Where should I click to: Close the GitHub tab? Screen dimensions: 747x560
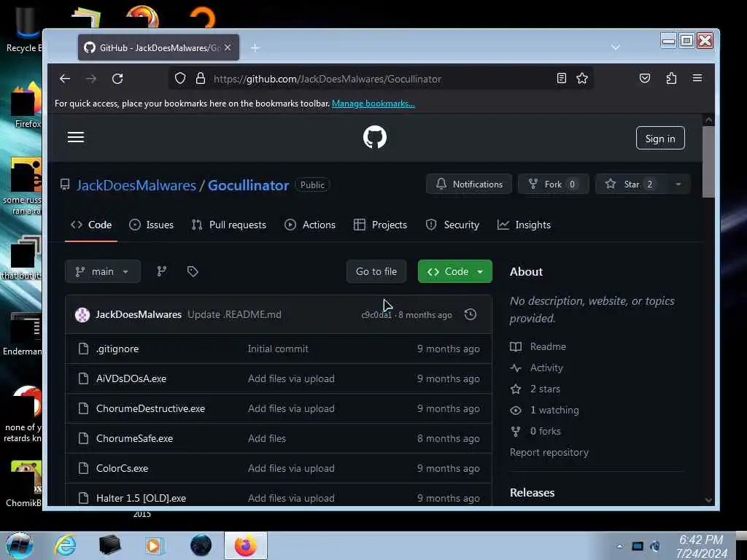[x=228, y=47]
